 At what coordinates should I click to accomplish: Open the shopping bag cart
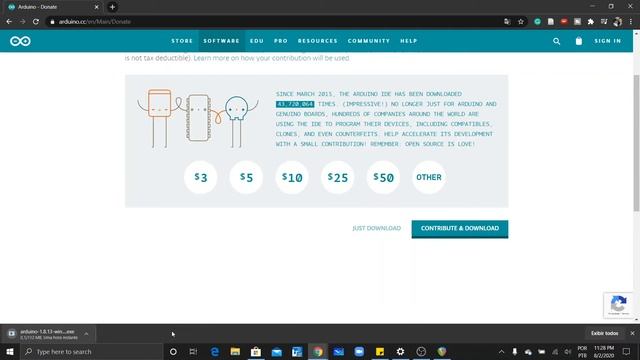pyautogui.click(x=579, y=41)
